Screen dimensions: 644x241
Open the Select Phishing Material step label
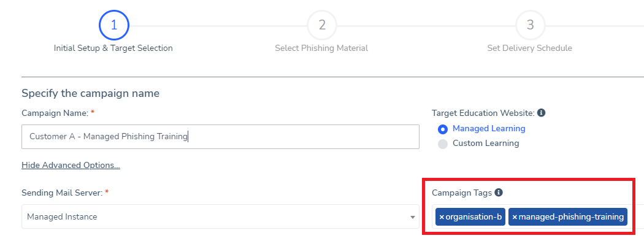321,48
